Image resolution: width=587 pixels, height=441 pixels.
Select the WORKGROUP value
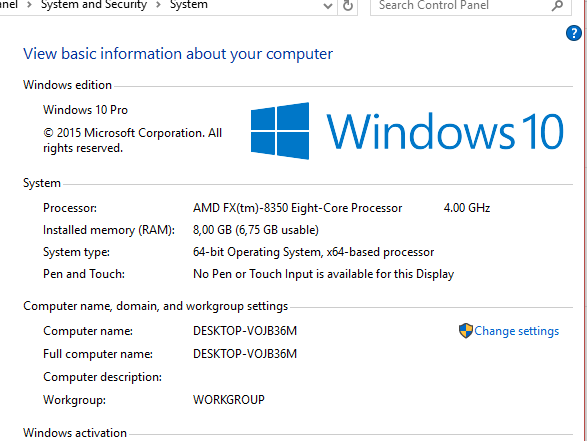pyautogui.click(x=229, y=400)
